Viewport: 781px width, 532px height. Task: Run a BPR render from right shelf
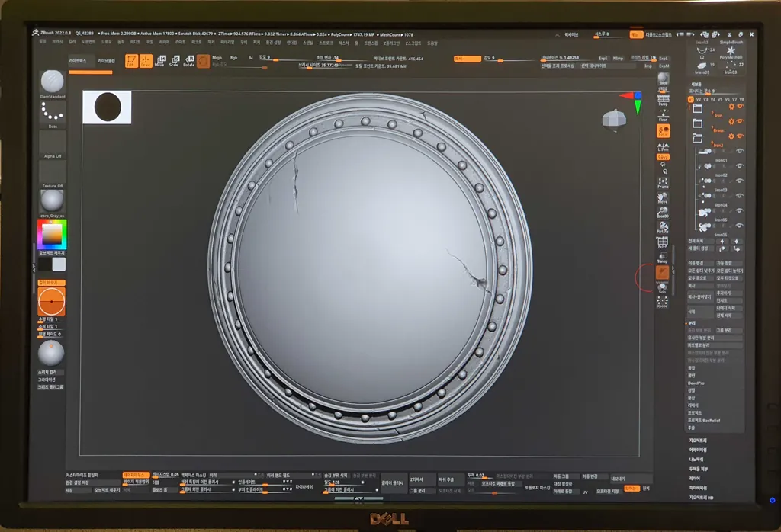pyautogui.click(x=663, y=80)
